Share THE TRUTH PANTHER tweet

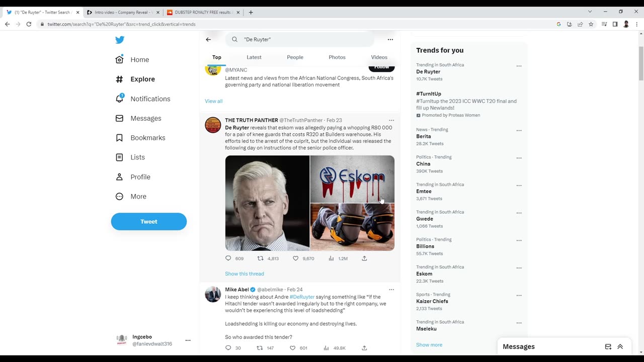364,258
